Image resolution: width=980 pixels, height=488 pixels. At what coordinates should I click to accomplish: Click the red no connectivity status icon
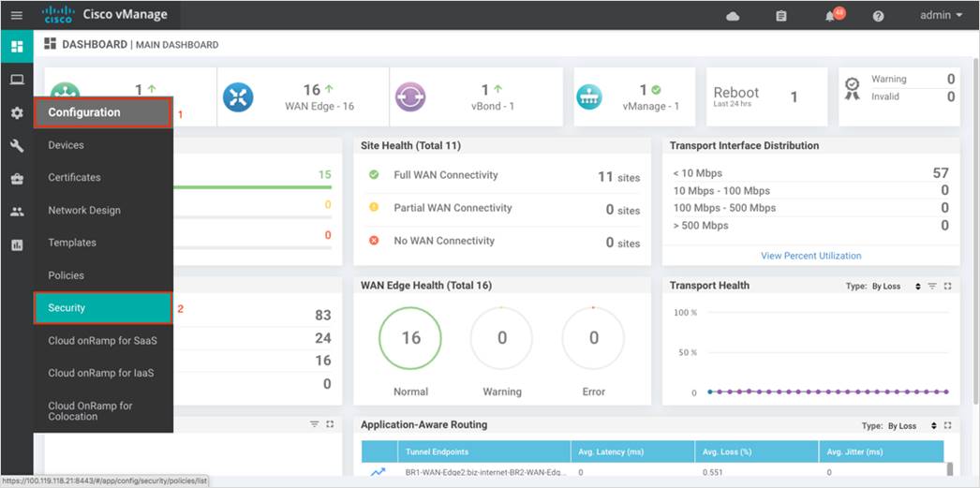tap(374, 241)
